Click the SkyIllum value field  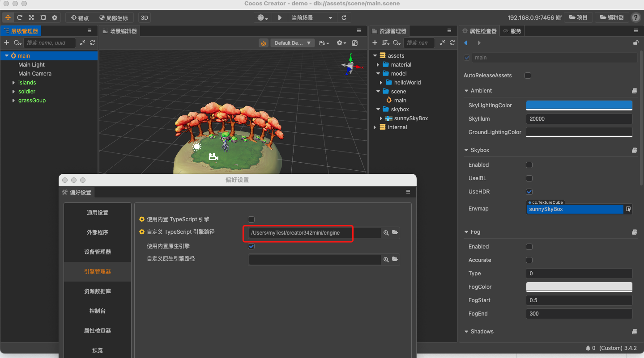pos(579,119)
